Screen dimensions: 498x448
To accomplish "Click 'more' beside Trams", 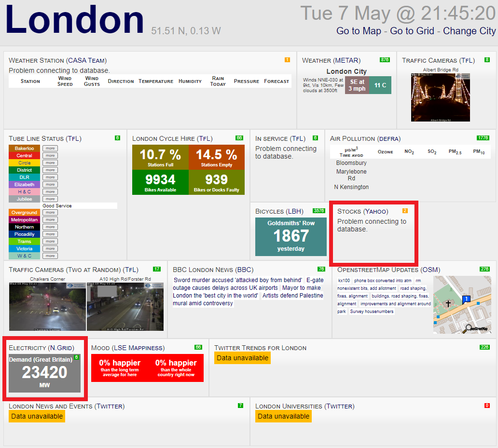I will pos(50,242).
